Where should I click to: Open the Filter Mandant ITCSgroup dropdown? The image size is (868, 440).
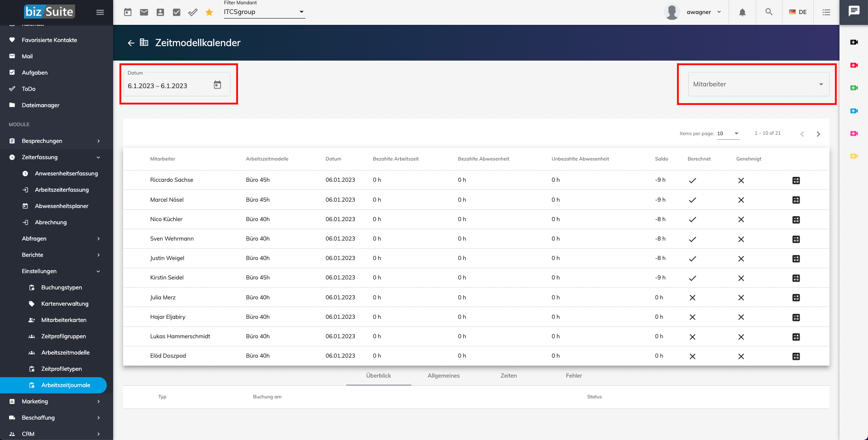coord(264,12)
